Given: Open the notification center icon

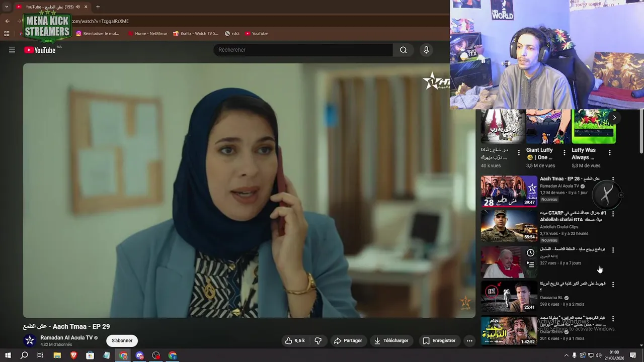Looking at the screenshot, I should 633,355.
